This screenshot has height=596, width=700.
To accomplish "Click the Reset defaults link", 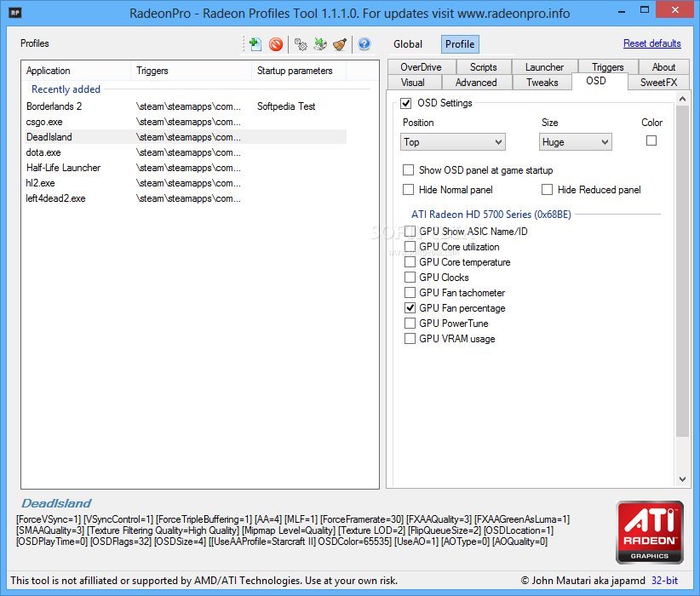I will tap(651, 43).
